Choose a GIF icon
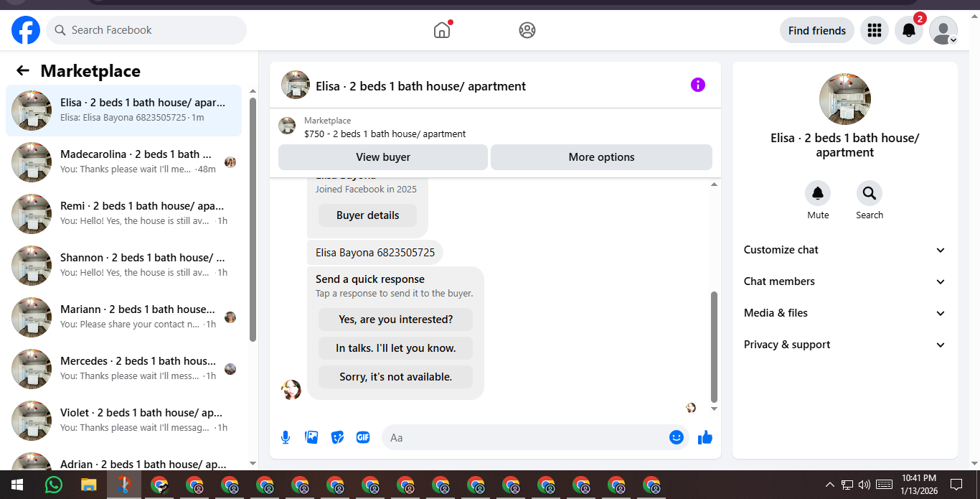Screen dimensions: 980x499 pos(363,437)
